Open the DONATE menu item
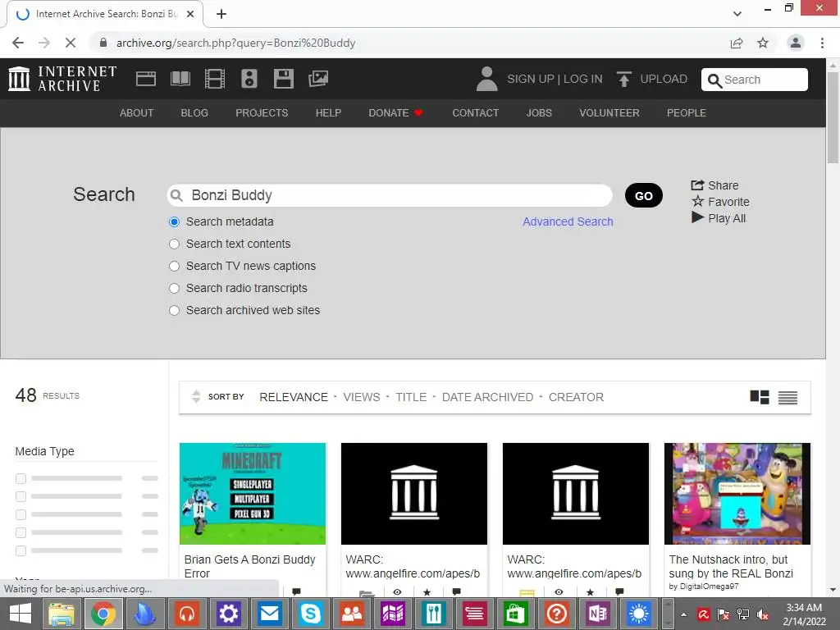 tap(395, 113)
